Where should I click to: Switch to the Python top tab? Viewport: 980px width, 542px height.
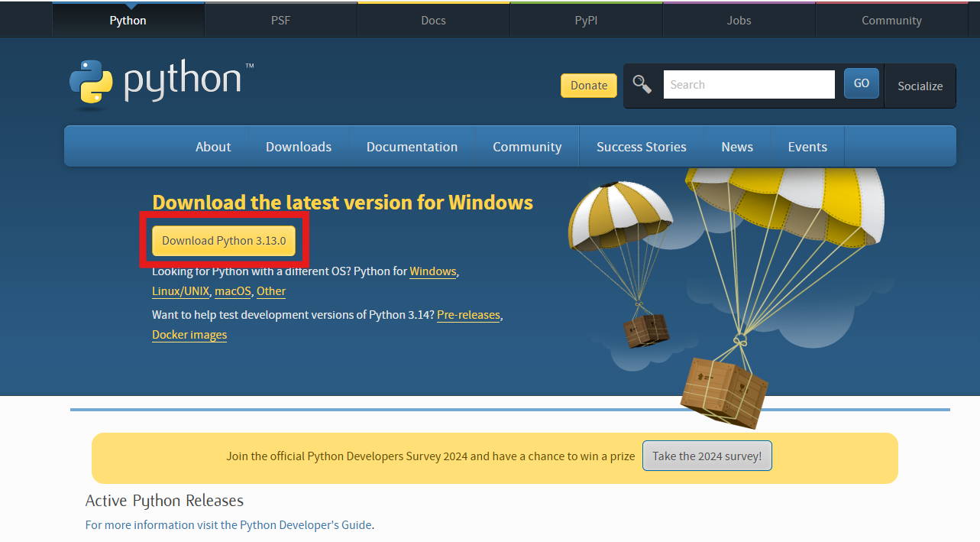128,20
